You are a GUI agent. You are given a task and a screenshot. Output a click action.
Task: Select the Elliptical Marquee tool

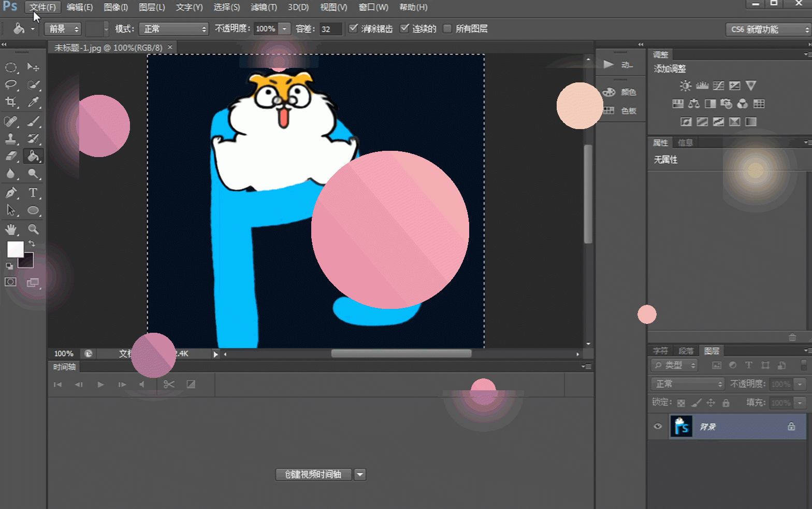click(11, 67)
